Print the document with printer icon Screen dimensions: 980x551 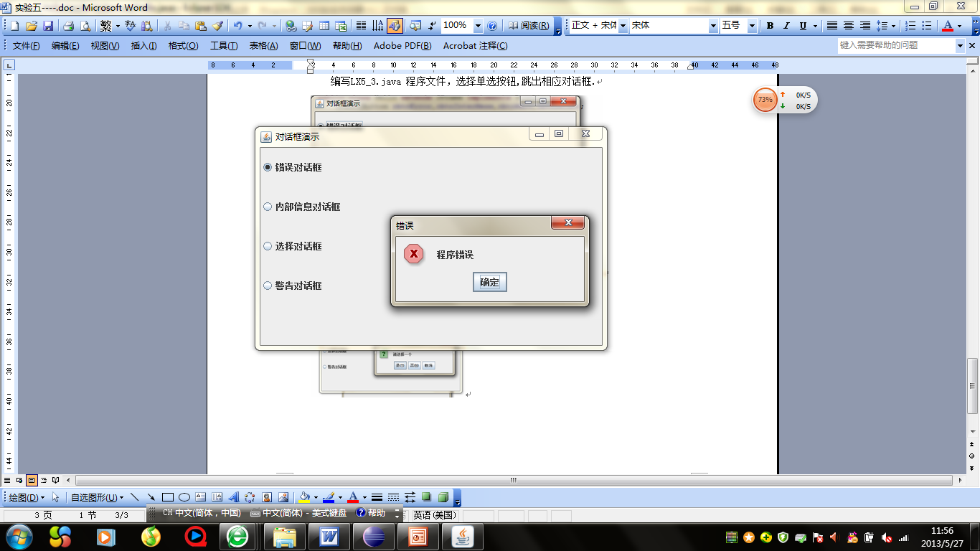(x=69, y=26)
